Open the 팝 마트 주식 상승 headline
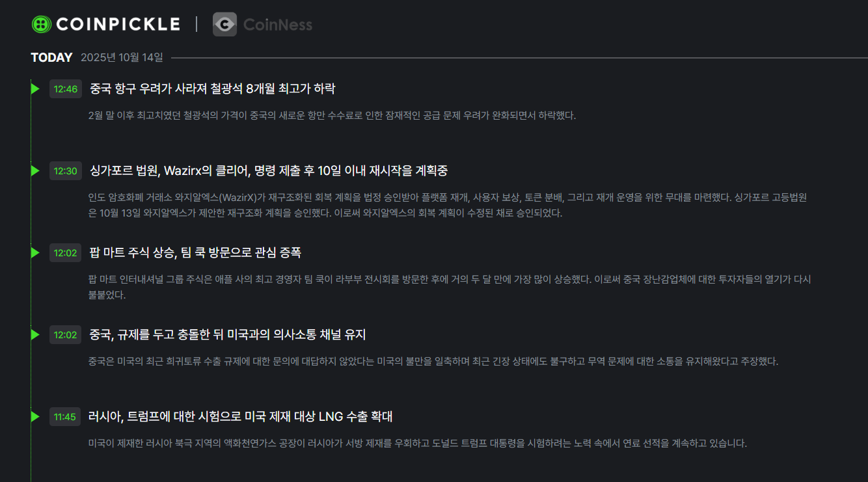Screen dimensions: 868x482 pyautogui.click(x=195, y=252)
